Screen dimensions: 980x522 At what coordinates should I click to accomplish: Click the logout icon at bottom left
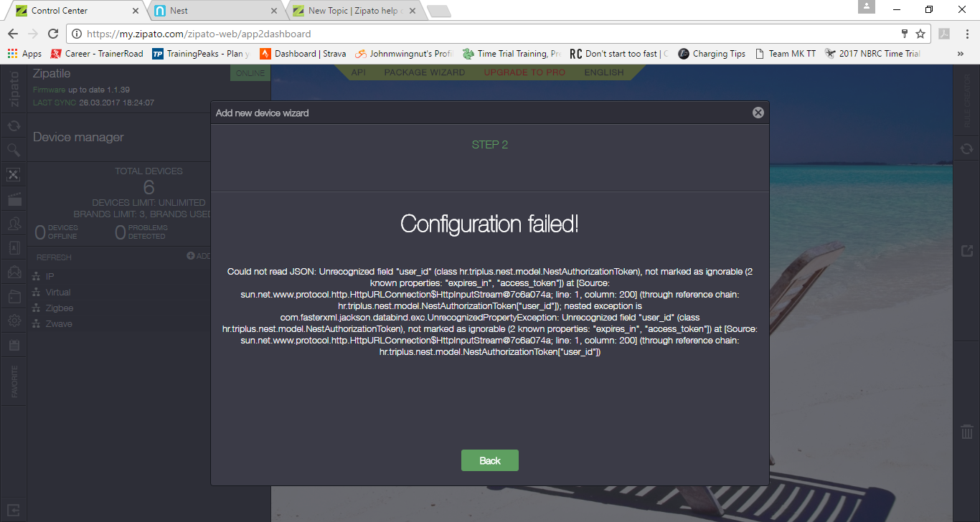click(14, 511)
